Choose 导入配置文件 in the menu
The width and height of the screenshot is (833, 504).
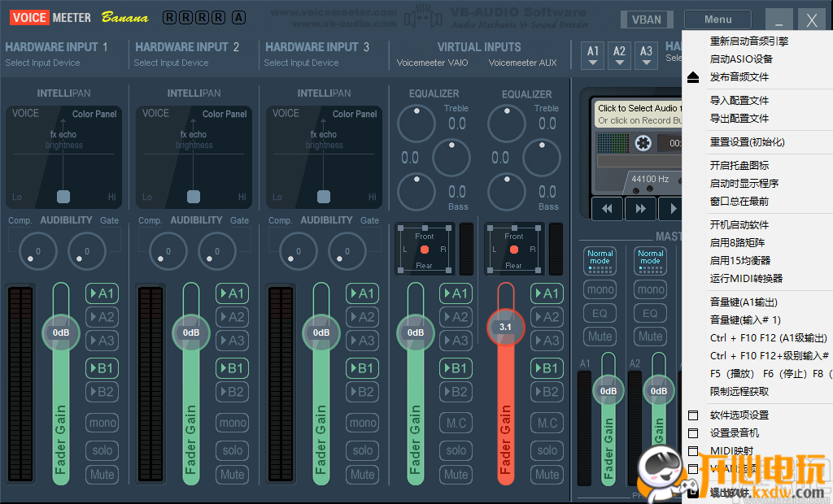pyautogui.click(x=739, y=101)
